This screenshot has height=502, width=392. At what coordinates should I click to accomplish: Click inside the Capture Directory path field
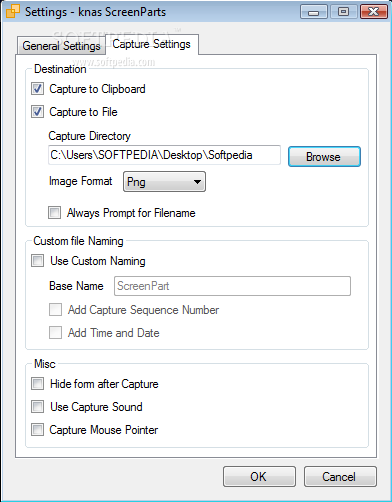click(x=164, y=155)
